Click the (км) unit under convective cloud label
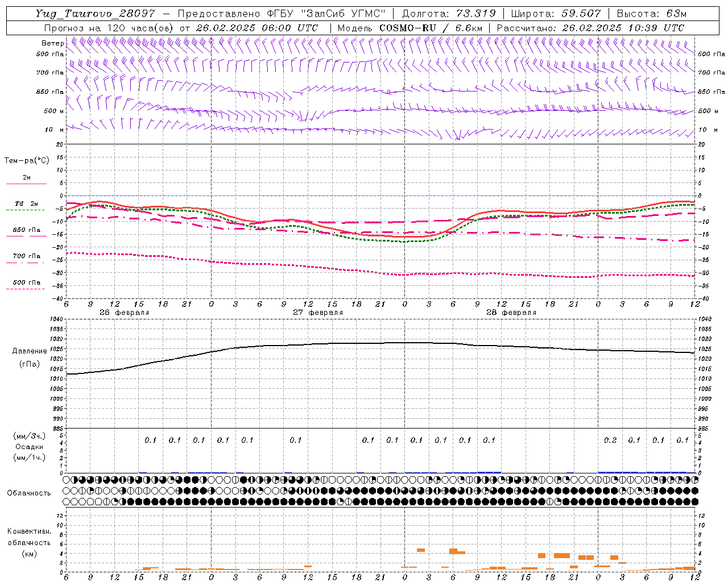Screen dimensions: 728x582 click(29, 553)
